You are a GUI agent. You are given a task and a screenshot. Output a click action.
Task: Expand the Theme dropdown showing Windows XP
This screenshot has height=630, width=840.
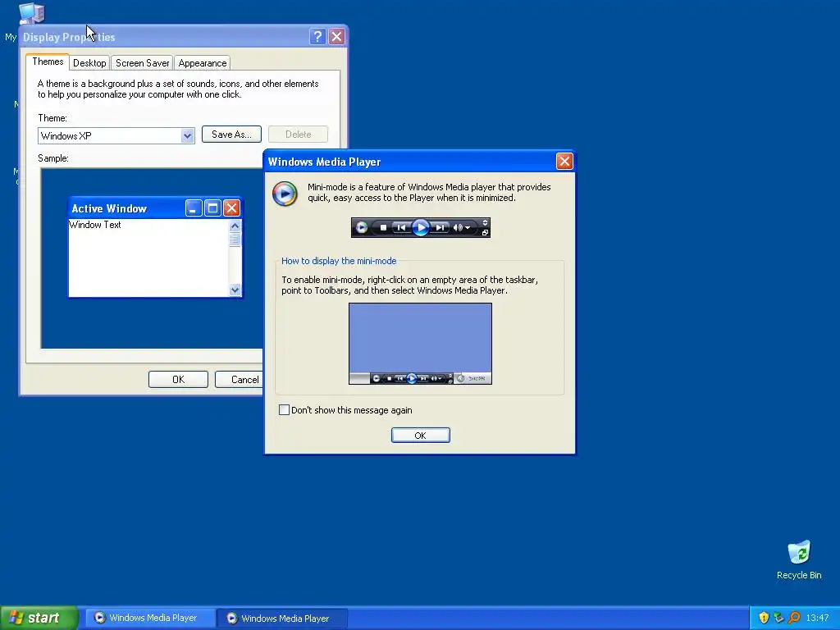click(x=187, y=135)
